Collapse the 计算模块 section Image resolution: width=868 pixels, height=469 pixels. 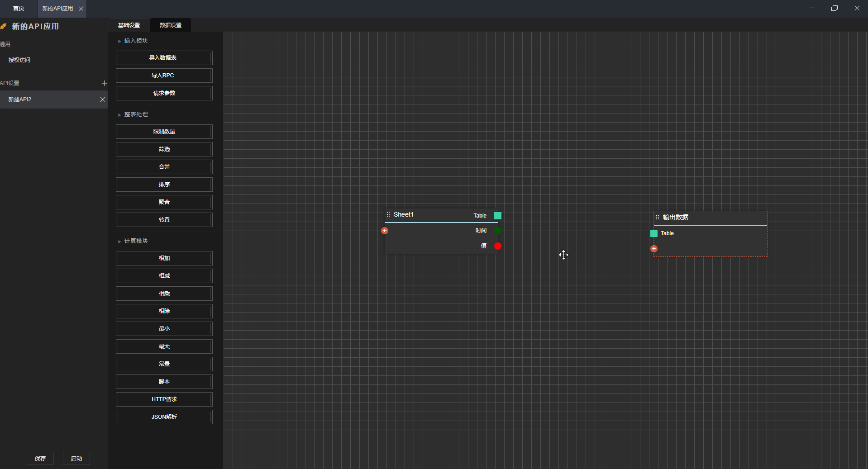[119, 242]
